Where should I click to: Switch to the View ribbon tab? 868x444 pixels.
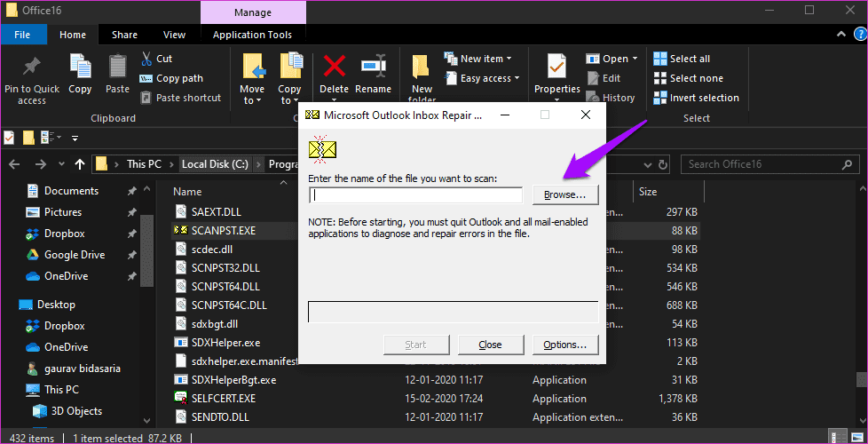174,35
